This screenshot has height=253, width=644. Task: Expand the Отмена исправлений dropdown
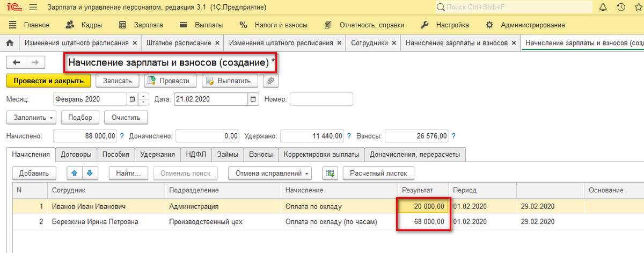coord(270,173)
